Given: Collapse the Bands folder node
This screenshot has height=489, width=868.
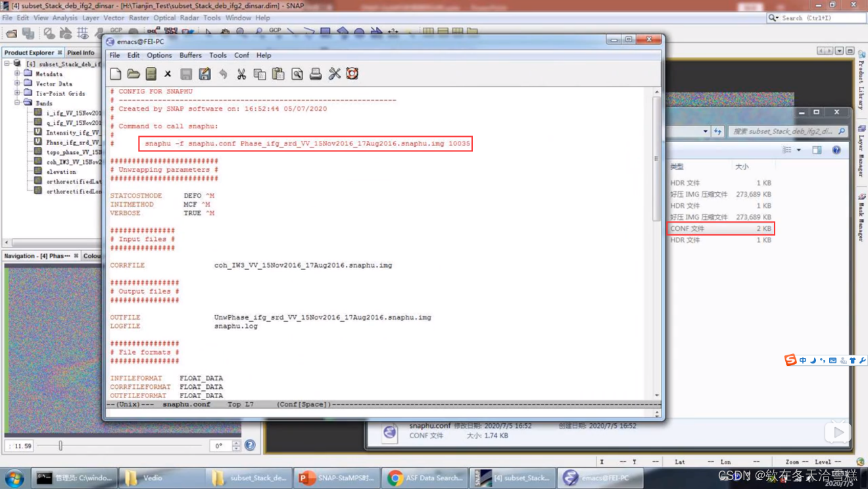Looking at the screenshot, I should coord(17,103).
